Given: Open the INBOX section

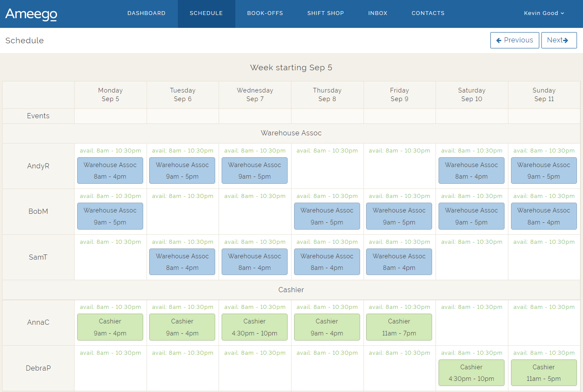Looking at the screenshot, I should click(378, 13).
